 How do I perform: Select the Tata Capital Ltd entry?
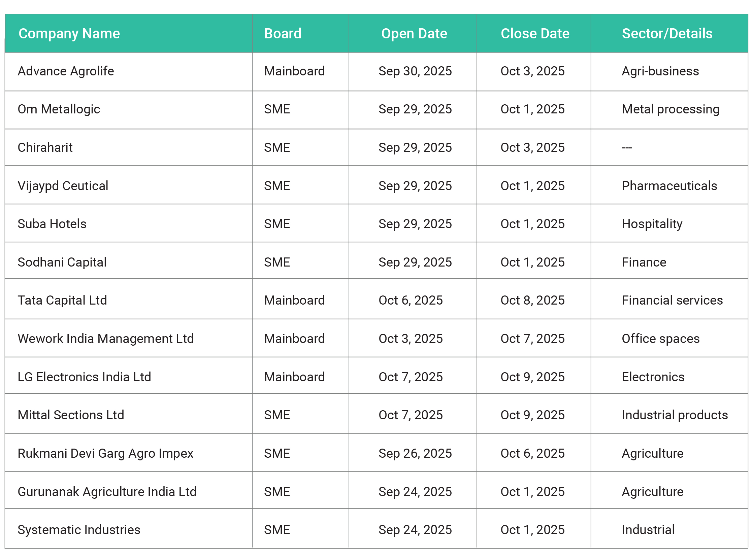pos(62,300)
